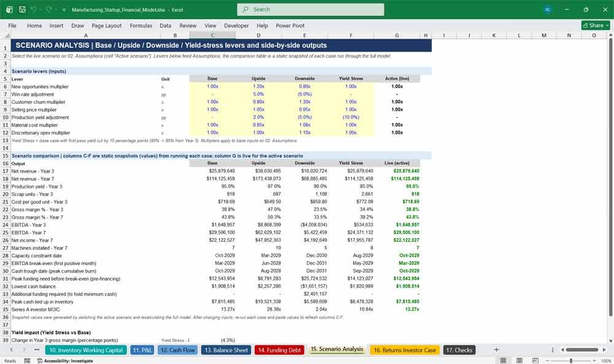
Task: Open the Home ribbon tab
Action: pos(34,25)
